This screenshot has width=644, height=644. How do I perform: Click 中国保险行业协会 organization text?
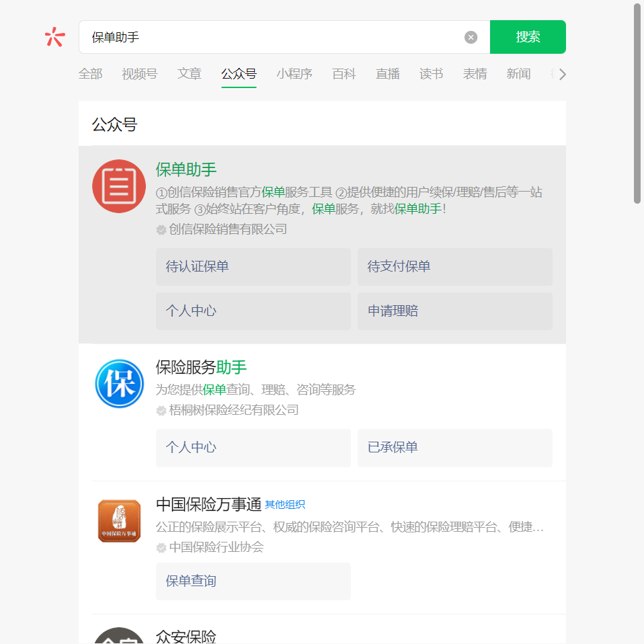(x=216, y=547)
